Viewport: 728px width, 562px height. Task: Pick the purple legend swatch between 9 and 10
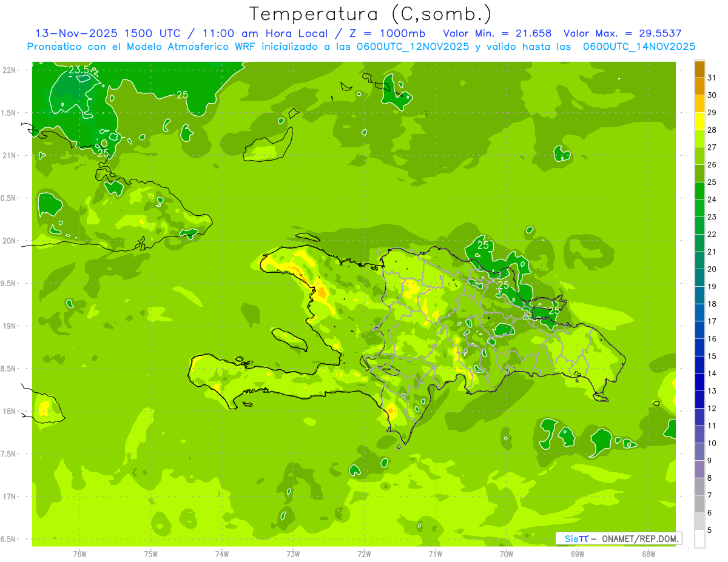(x=699, y=452)
